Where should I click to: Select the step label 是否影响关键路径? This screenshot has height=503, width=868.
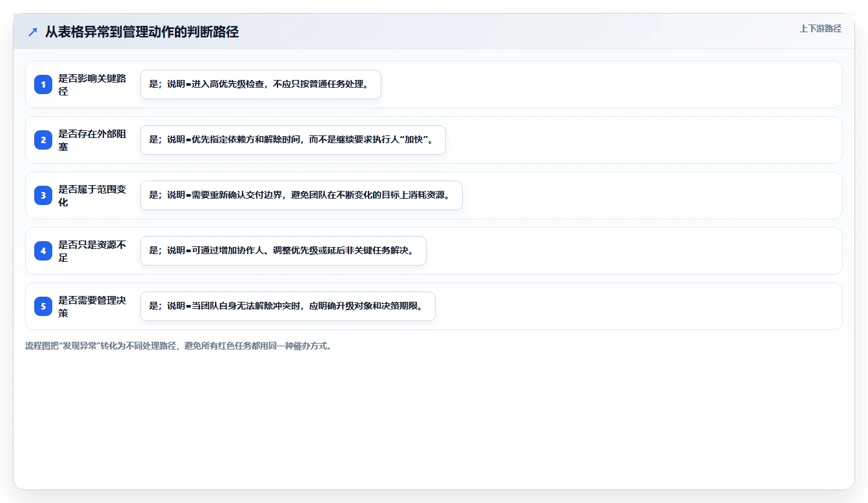(x=92, y=84)
